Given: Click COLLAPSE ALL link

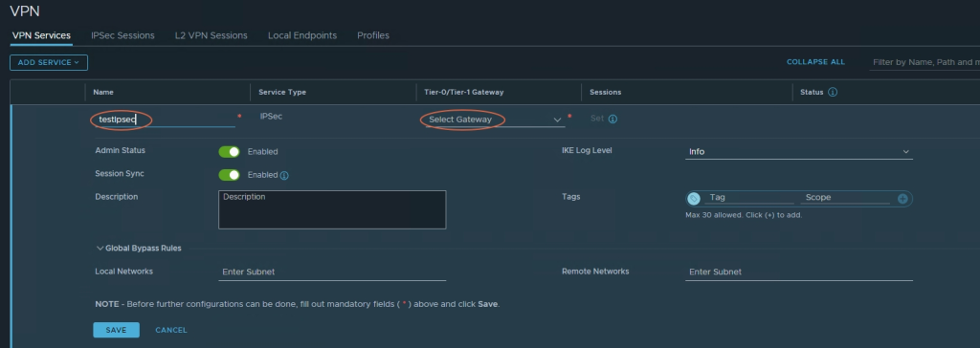Looking at the screenshot, I should click(815, 62).
